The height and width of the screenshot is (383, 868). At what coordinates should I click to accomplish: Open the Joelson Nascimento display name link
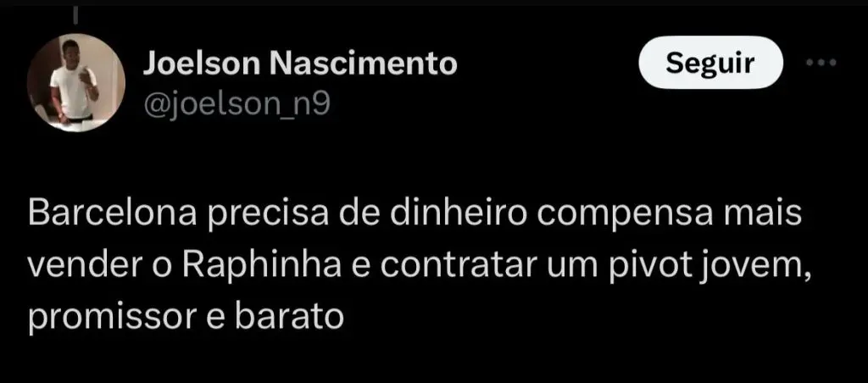[300, 62]
